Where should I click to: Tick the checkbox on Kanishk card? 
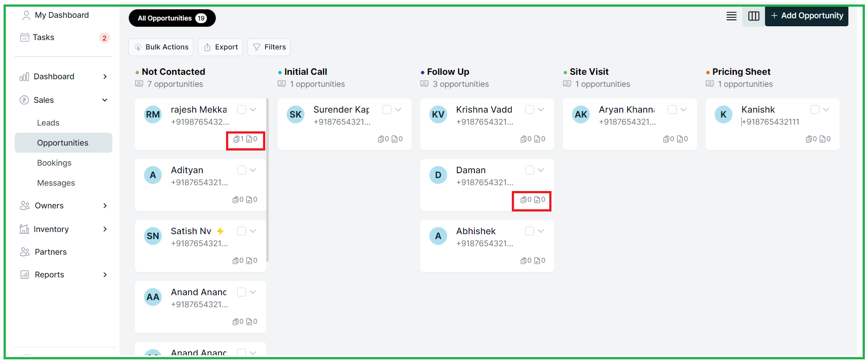pos(815,110)
